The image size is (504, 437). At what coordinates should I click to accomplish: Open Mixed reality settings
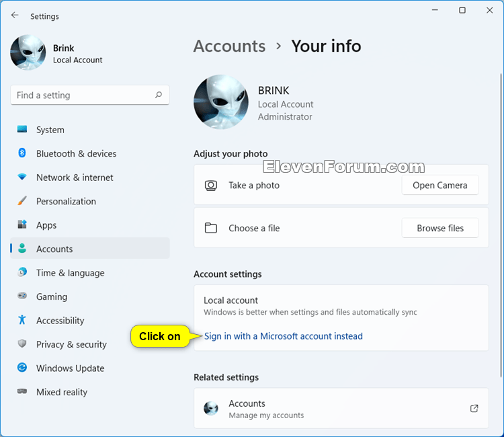pos(90,392)
